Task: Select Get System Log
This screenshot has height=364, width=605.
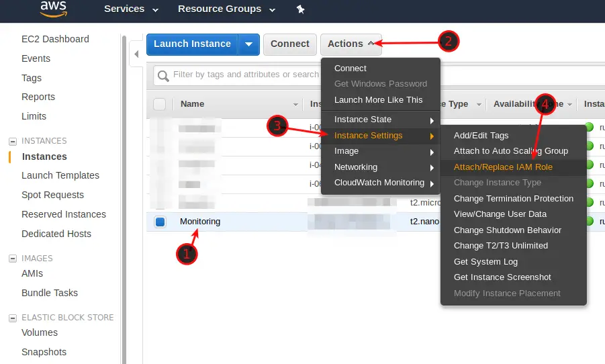Action: click(513, 262)
